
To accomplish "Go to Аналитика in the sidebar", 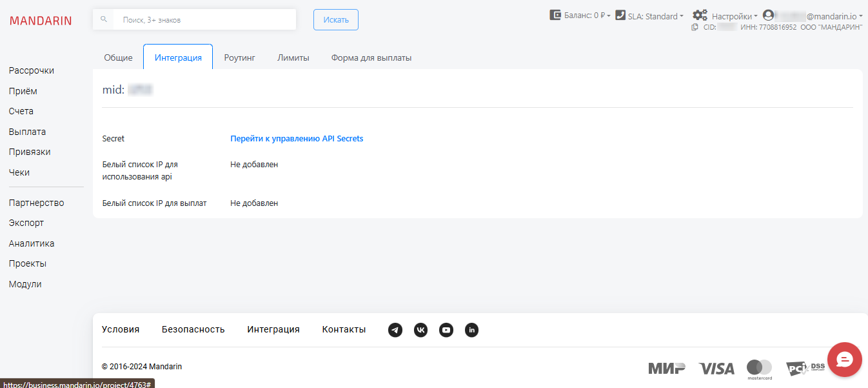I will point(32,243).
